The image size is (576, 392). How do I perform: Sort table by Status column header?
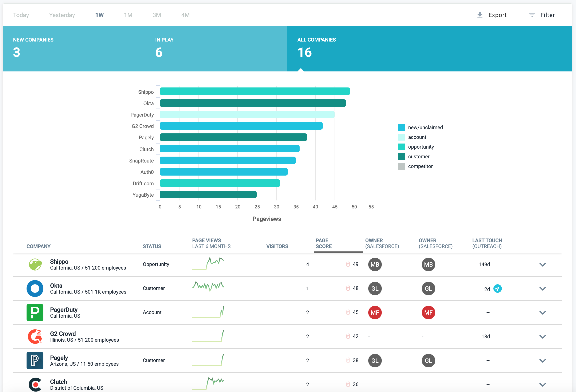(152, 246)
